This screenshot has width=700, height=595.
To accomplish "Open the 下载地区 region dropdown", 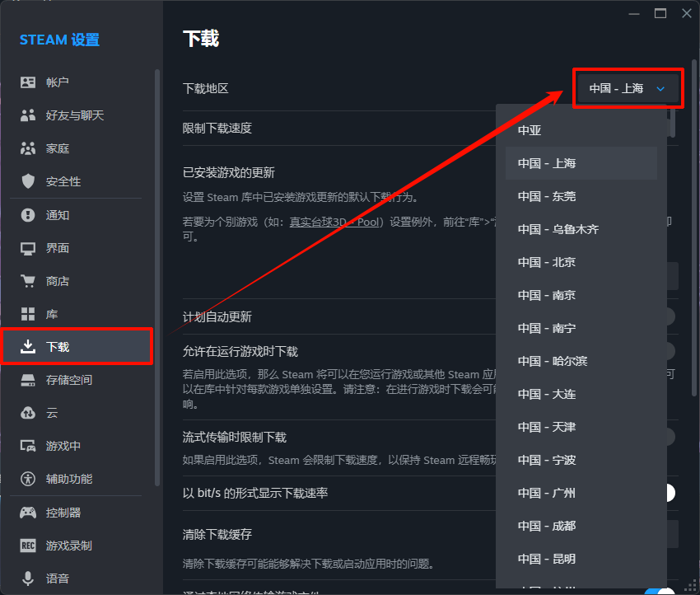I will pos(628,88).
